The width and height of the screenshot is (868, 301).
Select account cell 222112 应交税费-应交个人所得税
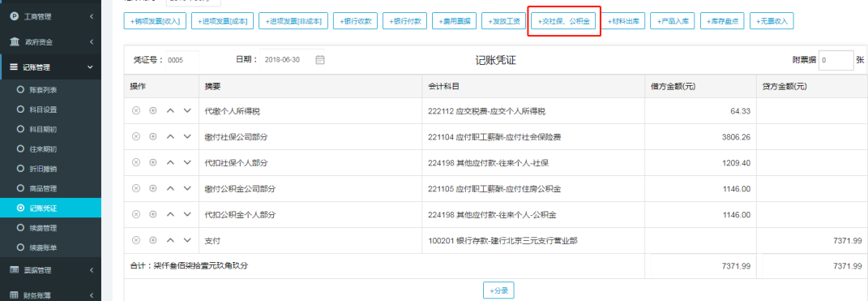(x=533, y=111)
